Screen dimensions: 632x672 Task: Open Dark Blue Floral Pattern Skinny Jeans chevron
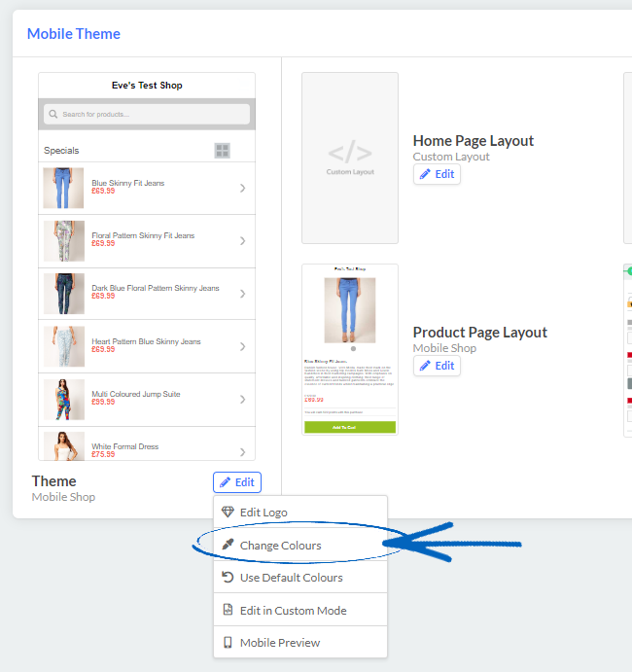[x=242, y=294]
